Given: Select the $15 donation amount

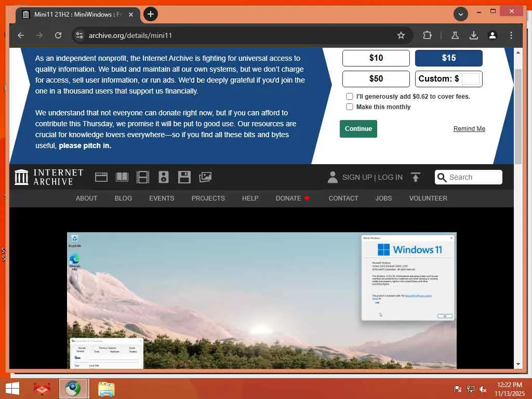Looking at the screenshot, I should pyautogui.click(x=449, y=58).
